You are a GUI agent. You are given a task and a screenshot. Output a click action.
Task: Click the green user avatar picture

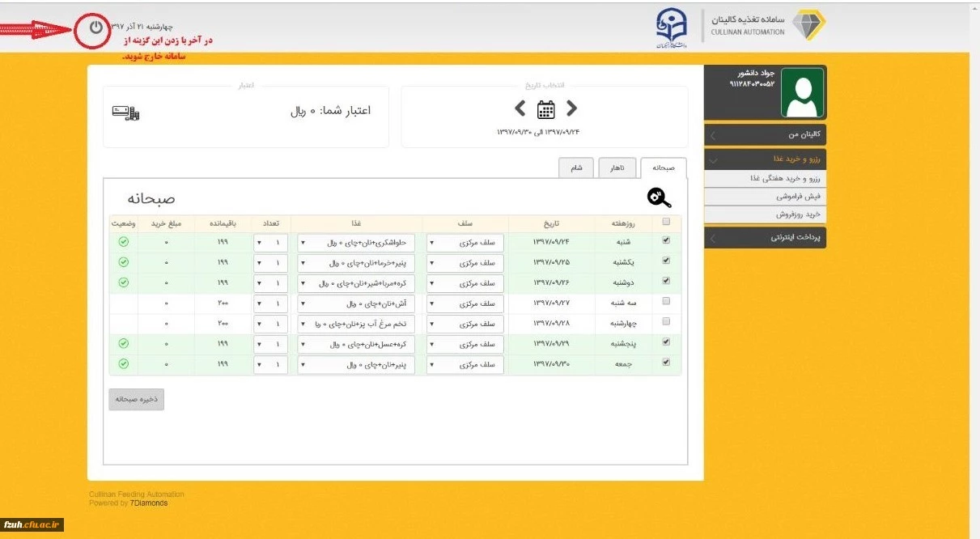click(x=802, y=92)
